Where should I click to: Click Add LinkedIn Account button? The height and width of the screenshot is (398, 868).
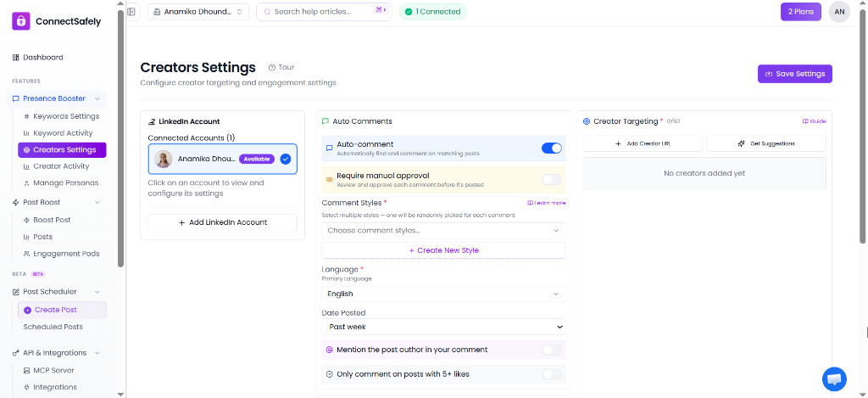click(223, 223)
